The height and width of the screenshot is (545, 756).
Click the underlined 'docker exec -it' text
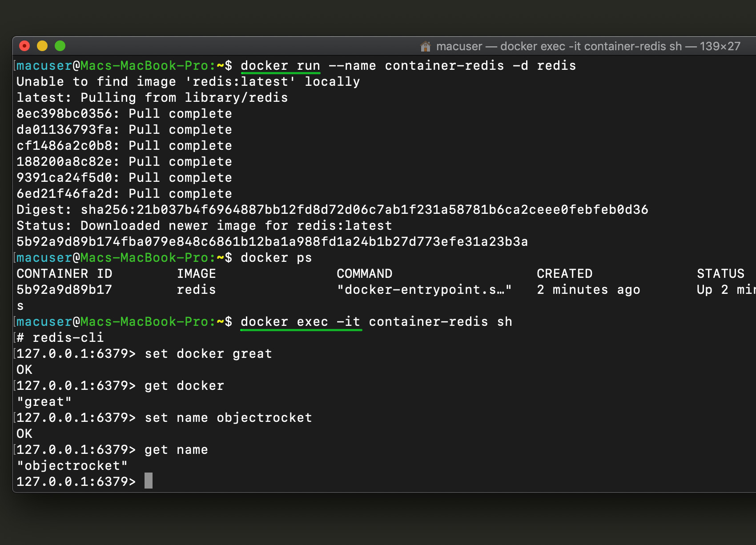click(301, 322)
